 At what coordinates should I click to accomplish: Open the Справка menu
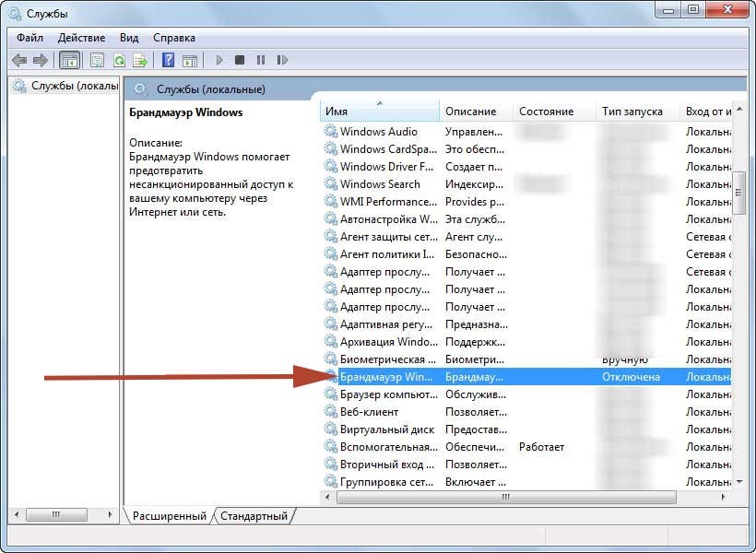tap(173, 38)
